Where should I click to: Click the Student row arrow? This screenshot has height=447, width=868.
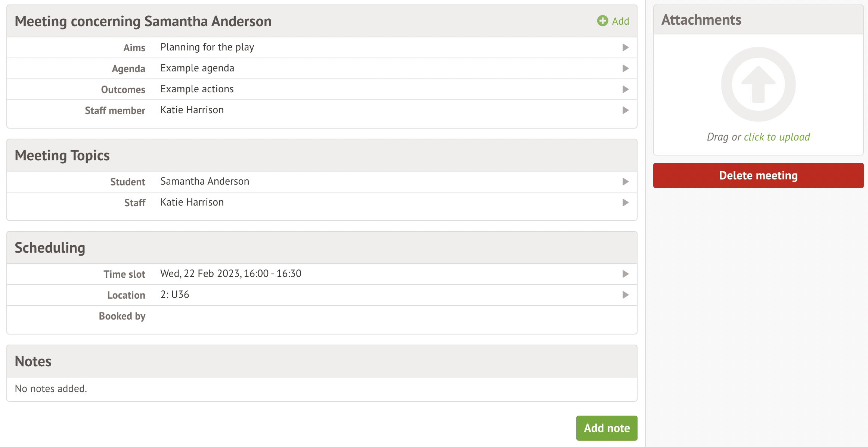[x=625, y=182]
